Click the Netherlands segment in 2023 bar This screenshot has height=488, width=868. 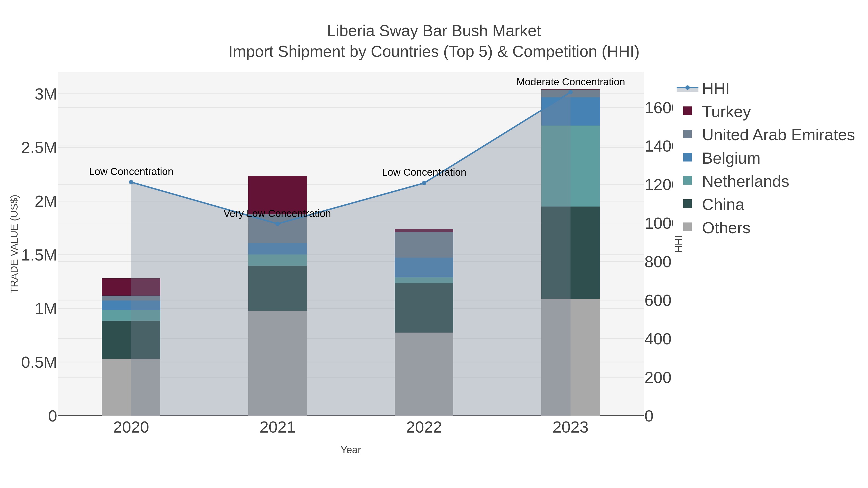pyautogui.click(x=570, y=166)
